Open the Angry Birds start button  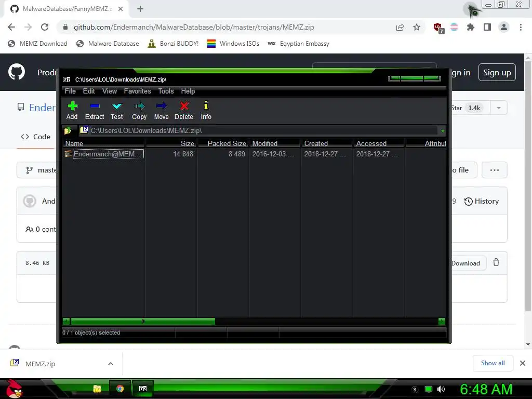(x=14, y=389)
